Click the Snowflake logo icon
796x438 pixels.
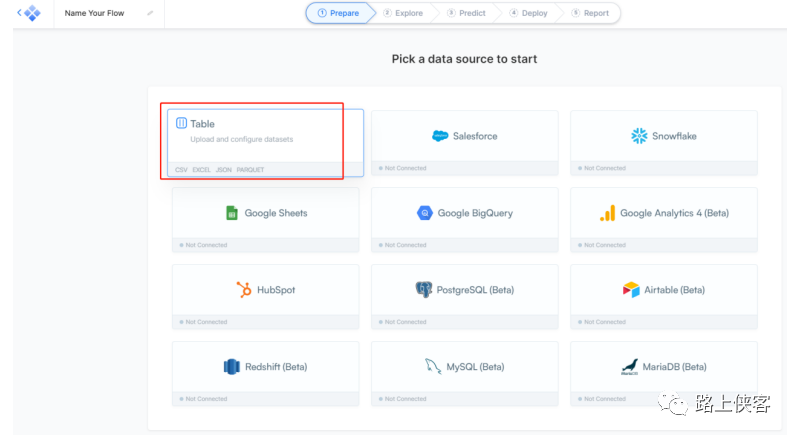point(639,136)
